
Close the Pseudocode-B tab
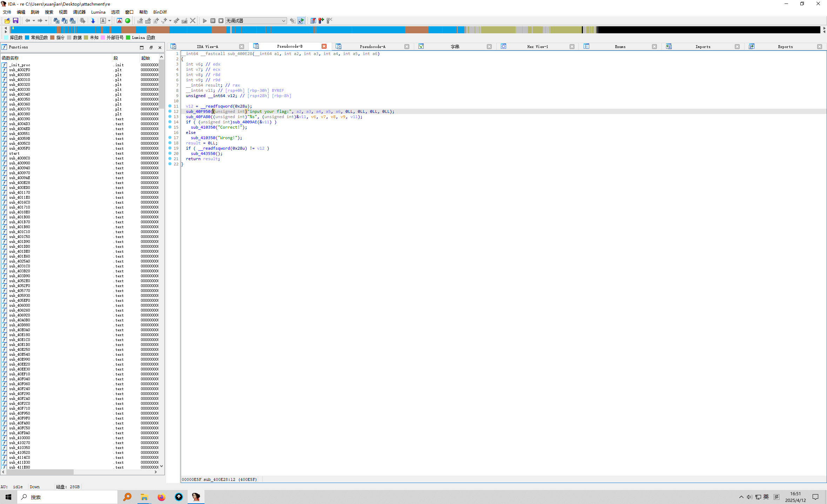[324, 46]
